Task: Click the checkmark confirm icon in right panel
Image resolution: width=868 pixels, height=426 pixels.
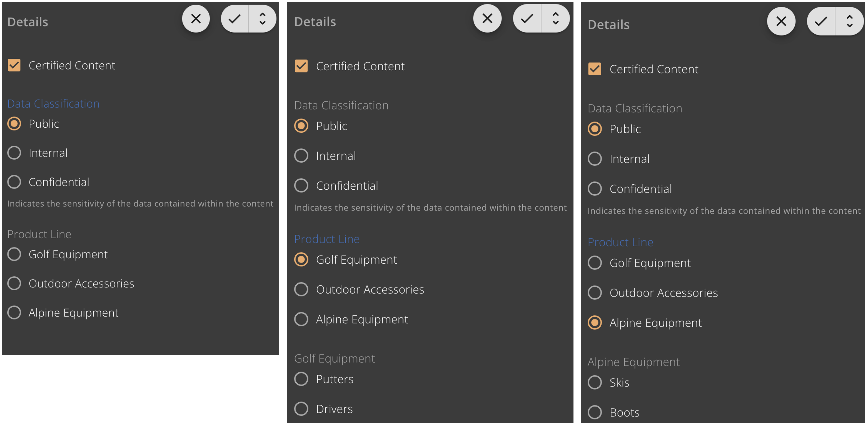Action: click(x=821, y=22)
